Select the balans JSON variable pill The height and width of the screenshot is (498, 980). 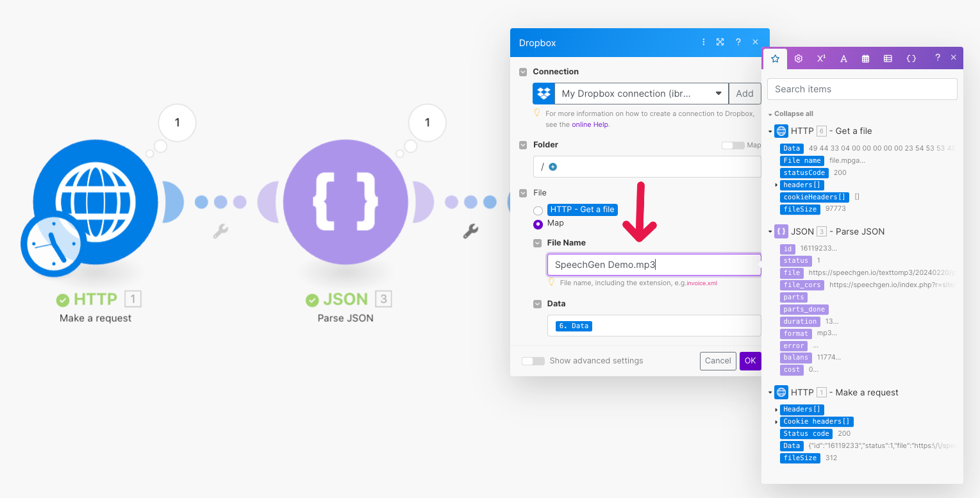pyautogui.click(x=796, y=358)
